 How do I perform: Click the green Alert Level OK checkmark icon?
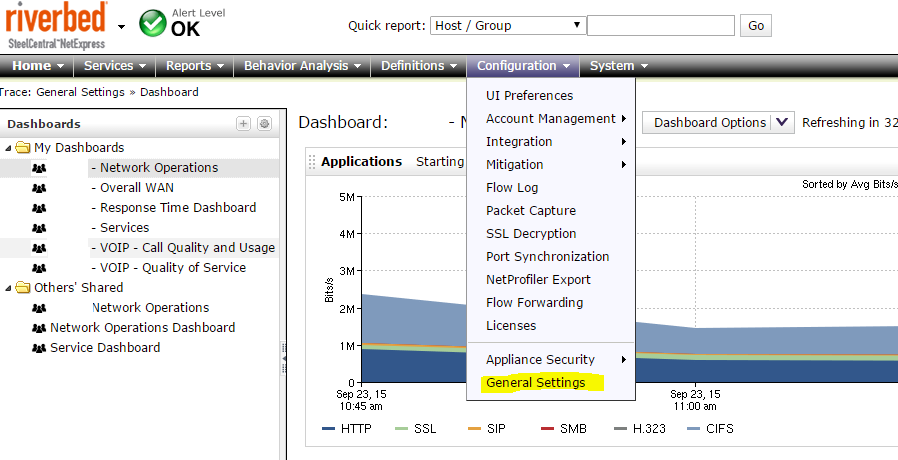click(x=153, y=23)
